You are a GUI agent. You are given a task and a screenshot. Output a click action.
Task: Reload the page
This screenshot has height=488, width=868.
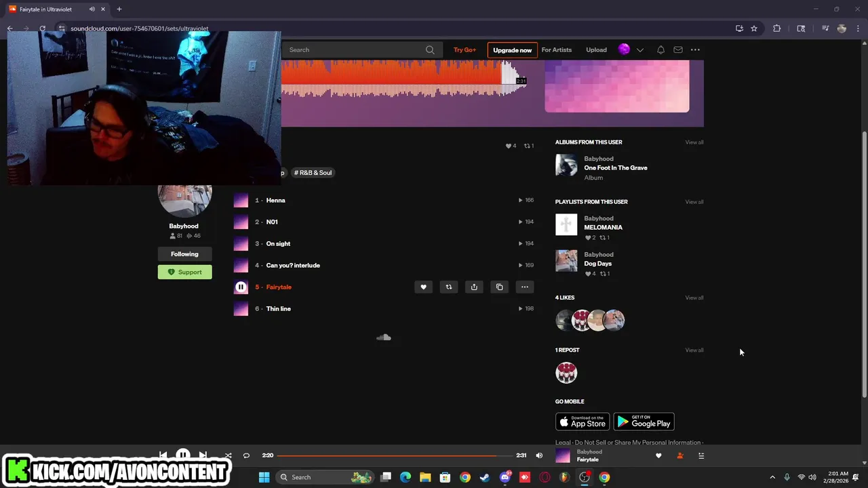pos(43,28)
